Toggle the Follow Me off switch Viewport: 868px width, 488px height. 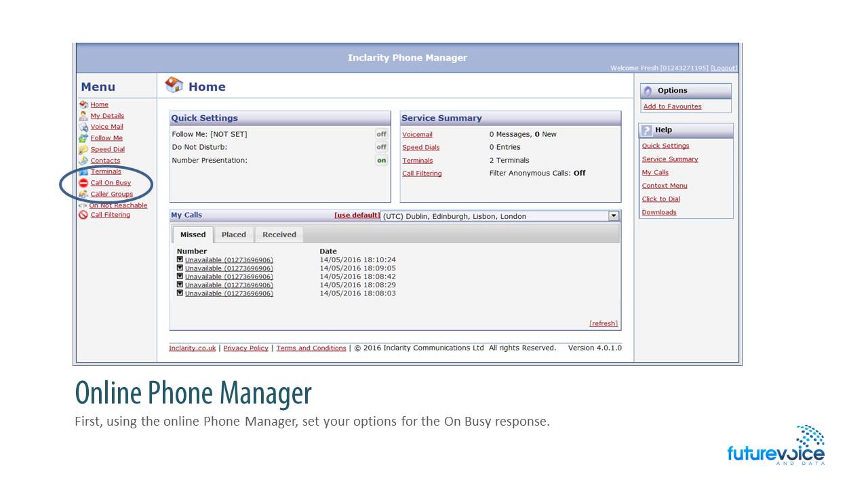381,134
